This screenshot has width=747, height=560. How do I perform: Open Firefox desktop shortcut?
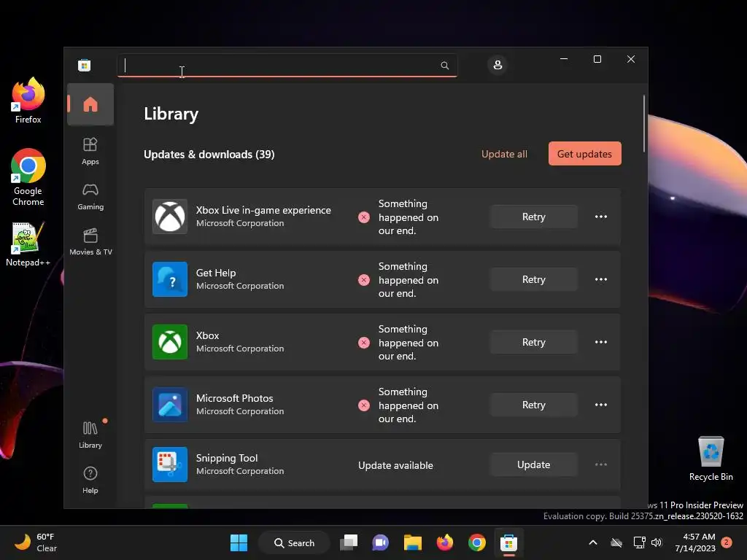pos(28,101)
